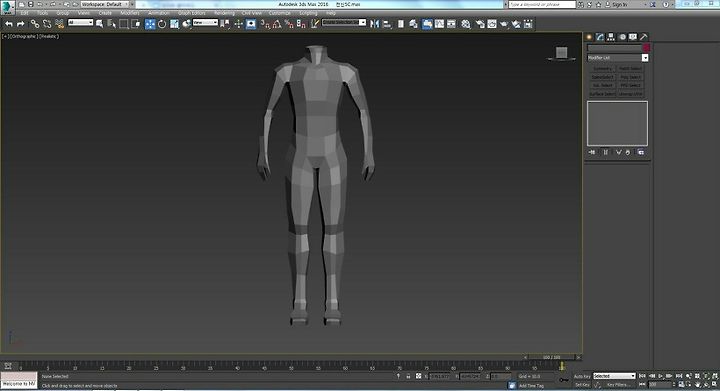This screenshot has height=391, width=720.
Task: Open the Curve Editor icon
Action: [439, 24]
